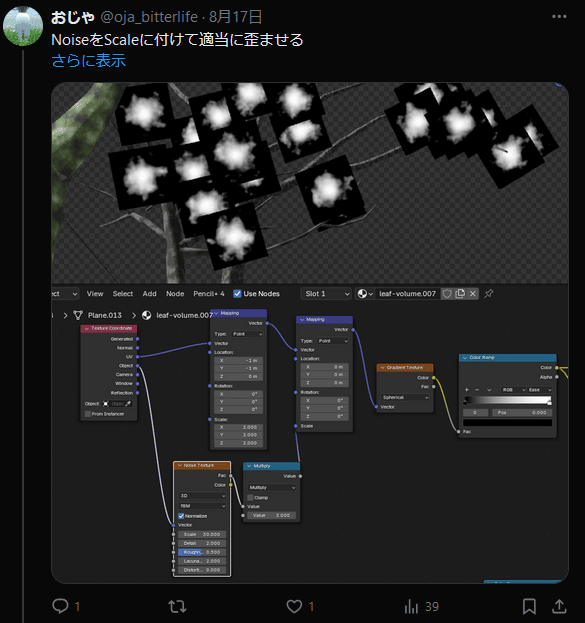Open the Node menu

(x=175, y=294)
